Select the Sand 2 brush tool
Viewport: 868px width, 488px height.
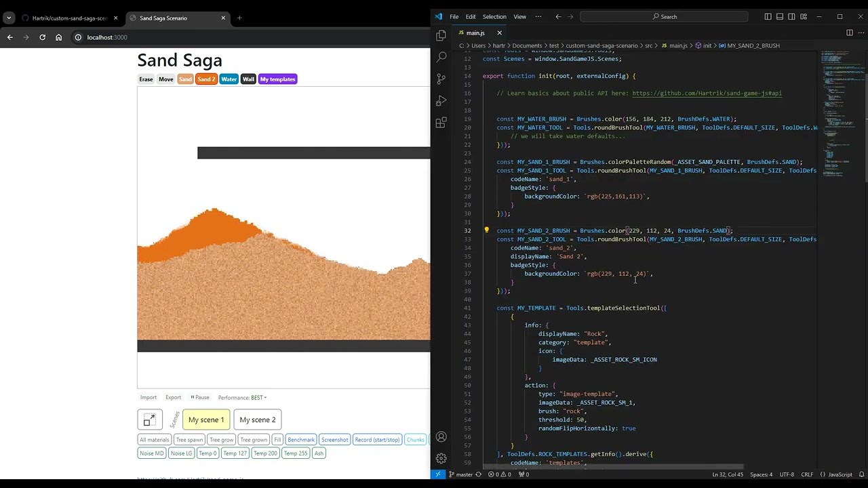pyautogui.click(x=206, y=79)
